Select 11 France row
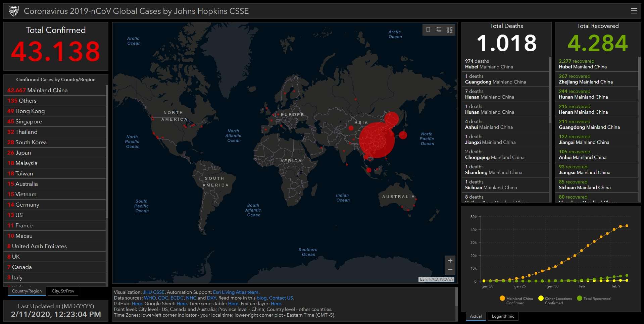Screen dimensions: 644x324 [x=55, y=225]
